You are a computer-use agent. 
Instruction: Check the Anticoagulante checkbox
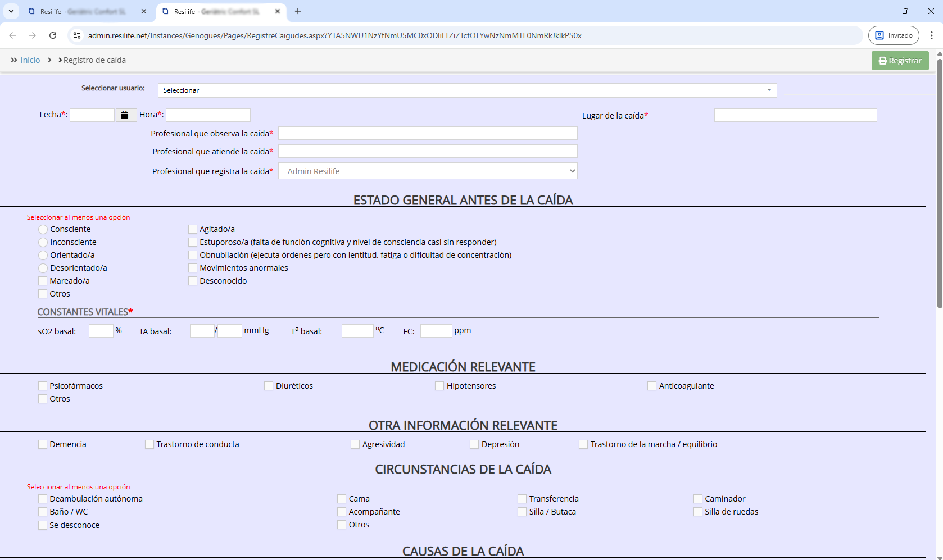pyautogui.click(x=652, y=386)
